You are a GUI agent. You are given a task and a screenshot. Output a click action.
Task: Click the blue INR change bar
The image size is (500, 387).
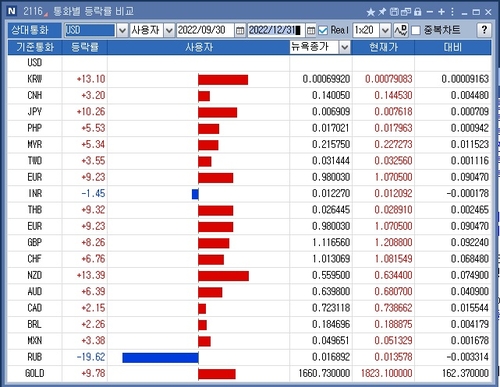pyautogui.click(x=195, y=194)
